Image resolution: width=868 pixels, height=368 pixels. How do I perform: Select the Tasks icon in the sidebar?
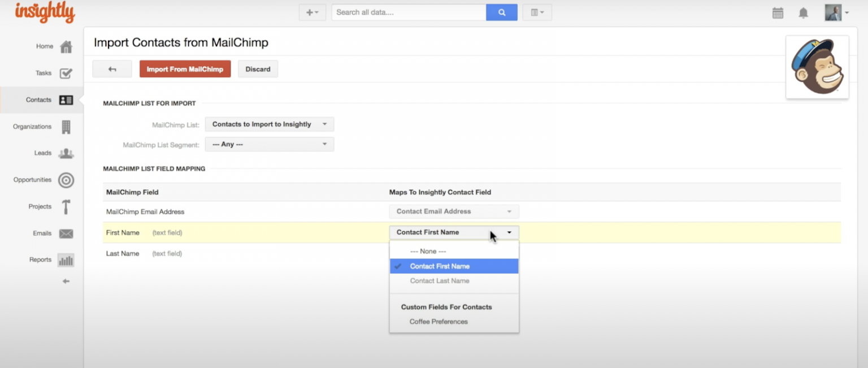[x=66, y=73]
